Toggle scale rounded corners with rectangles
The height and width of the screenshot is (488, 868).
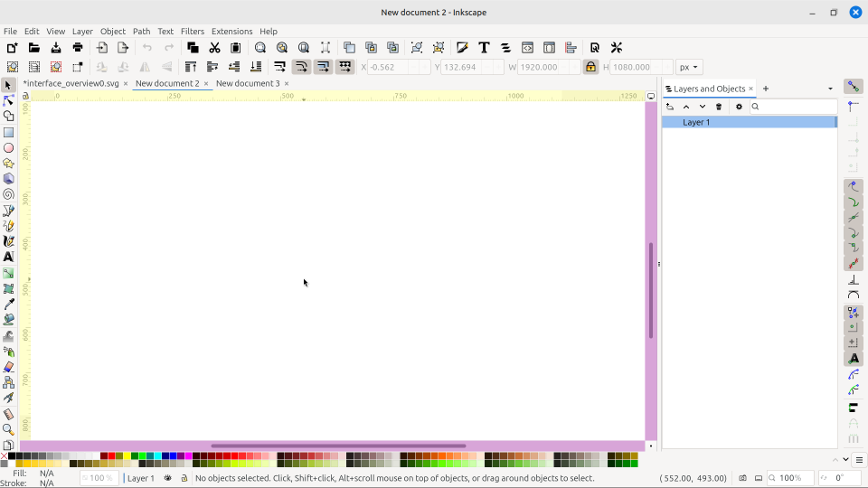tap(301, 67)
